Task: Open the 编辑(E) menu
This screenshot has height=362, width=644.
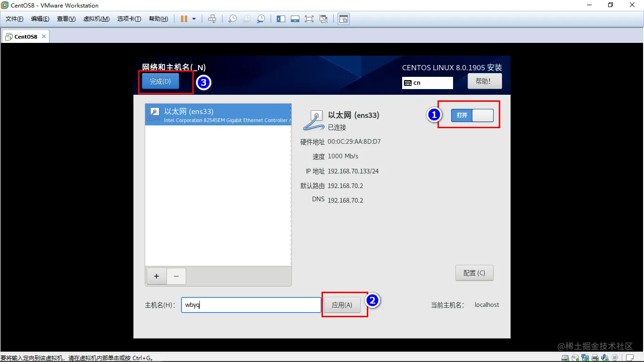Action: point(40,19)
